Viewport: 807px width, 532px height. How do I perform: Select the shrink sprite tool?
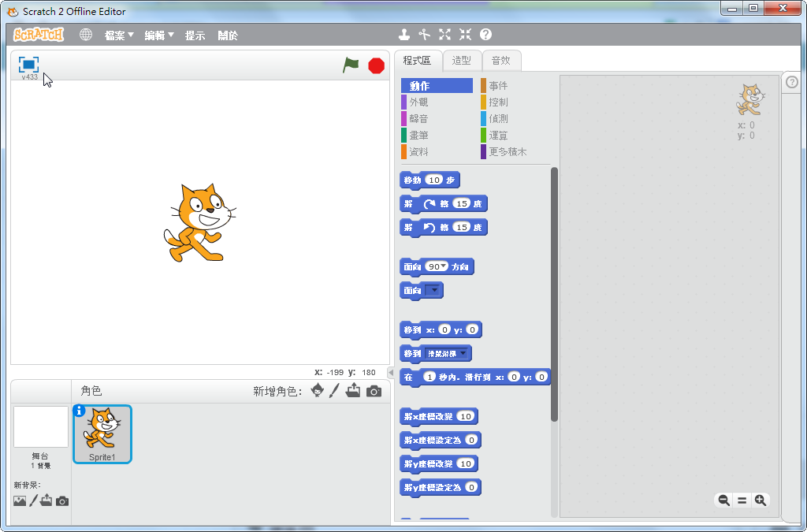465,35
